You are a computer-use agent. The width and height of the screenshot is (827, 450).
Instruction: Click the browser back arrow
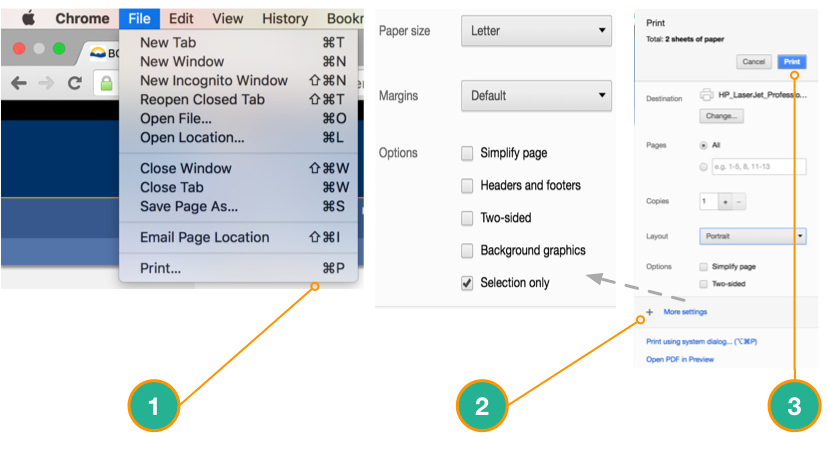coord(19,83)
